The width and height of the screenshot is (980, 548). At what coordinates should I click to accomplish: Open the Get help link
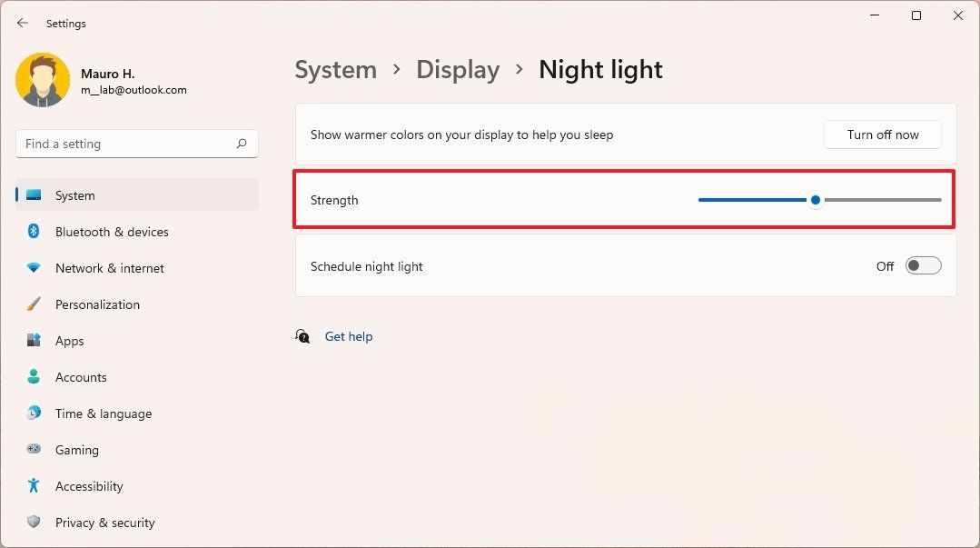349,336
